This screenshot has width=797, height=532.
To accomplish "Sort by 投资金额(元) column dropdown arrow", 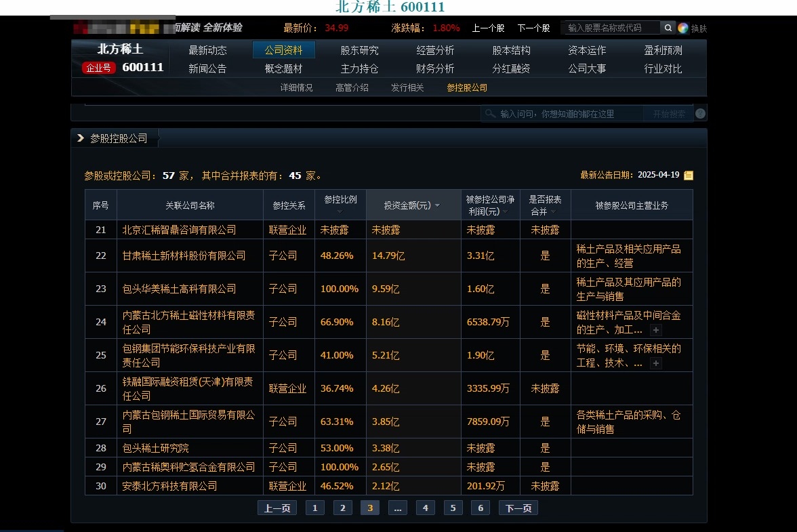I will pos(437,205).
